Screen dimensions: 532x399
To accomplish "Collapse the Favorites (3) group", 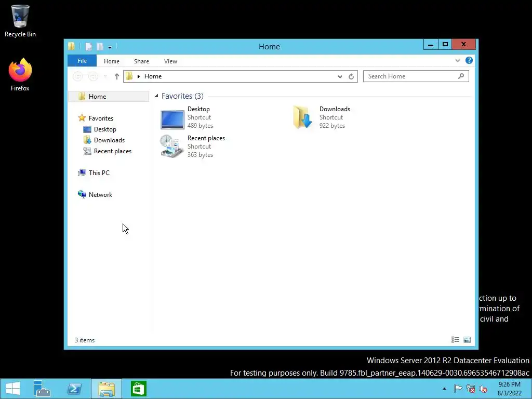I will [156, 96].
